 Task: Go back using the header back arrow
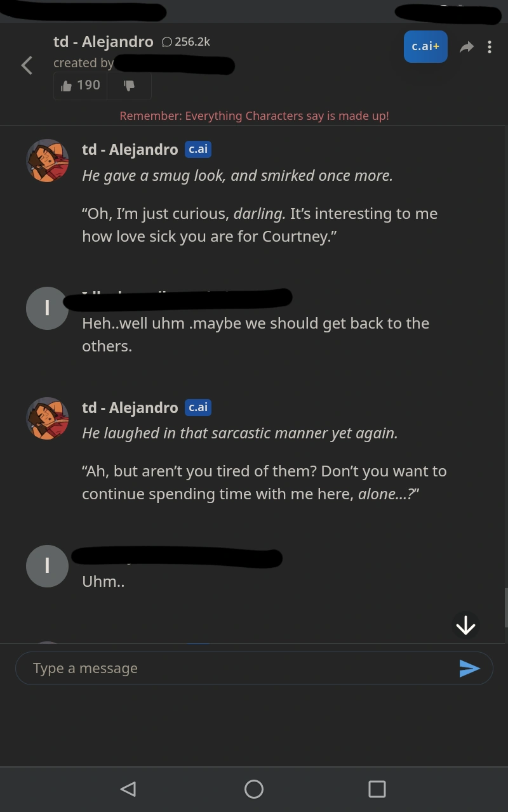27,65
